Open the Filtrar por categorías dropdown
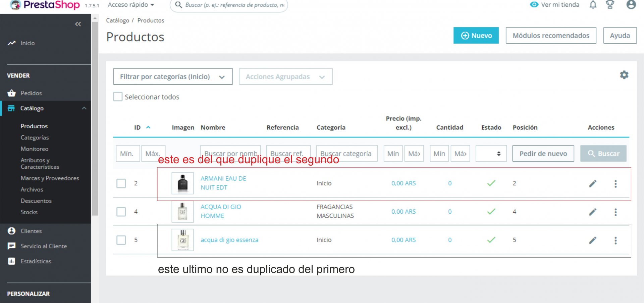The image size is (644, 303). (x=173, y=77)
